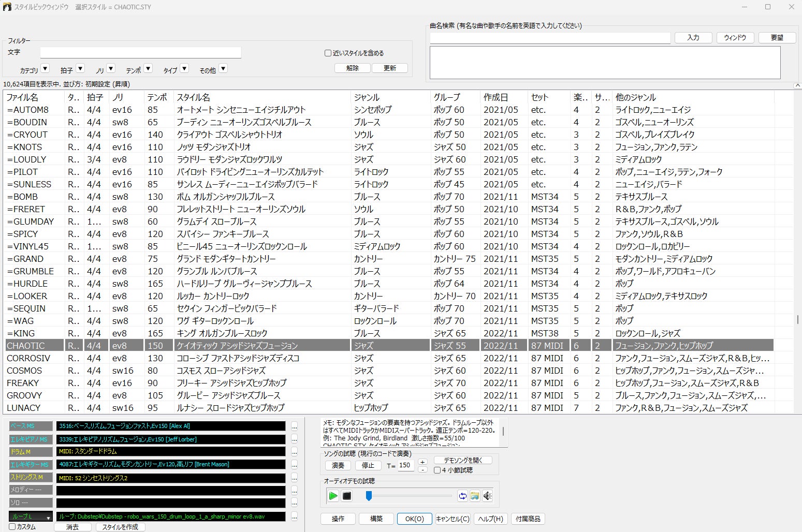Open the audio demo folder icon
The image size is (802, 532).
coord(475,496)
